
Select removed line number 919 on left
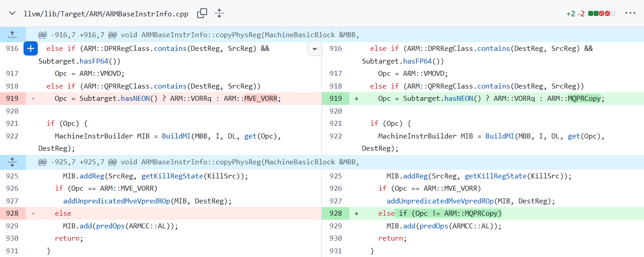12,99
